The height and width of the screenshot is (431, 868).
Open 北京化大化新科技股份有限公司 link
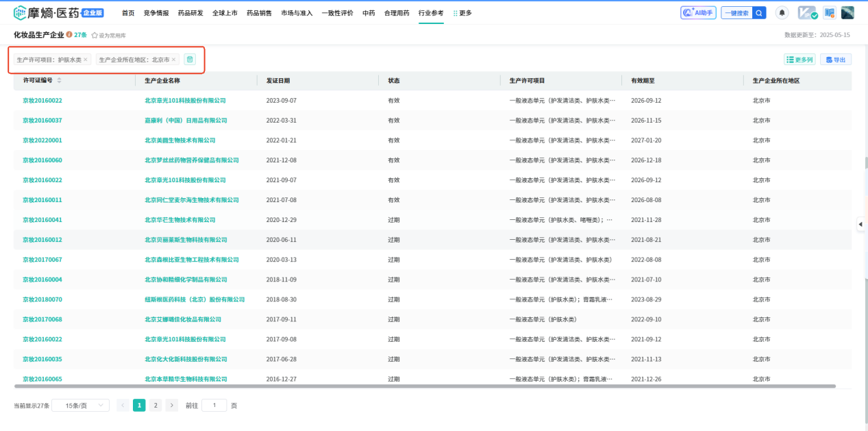(186, 359)
